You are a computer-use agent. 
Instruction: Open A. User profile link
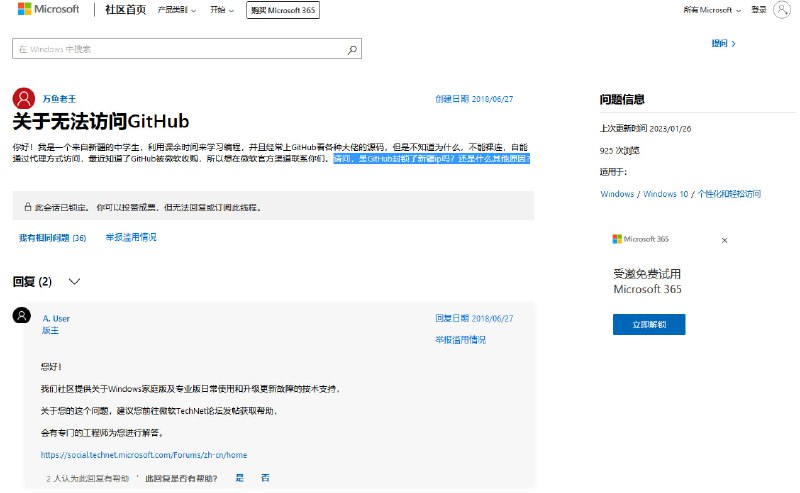click(56, 318)
